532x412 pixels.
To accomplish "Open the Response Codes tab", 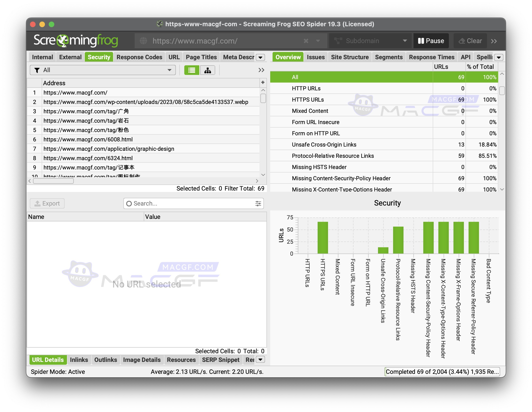I will (139, 57).
